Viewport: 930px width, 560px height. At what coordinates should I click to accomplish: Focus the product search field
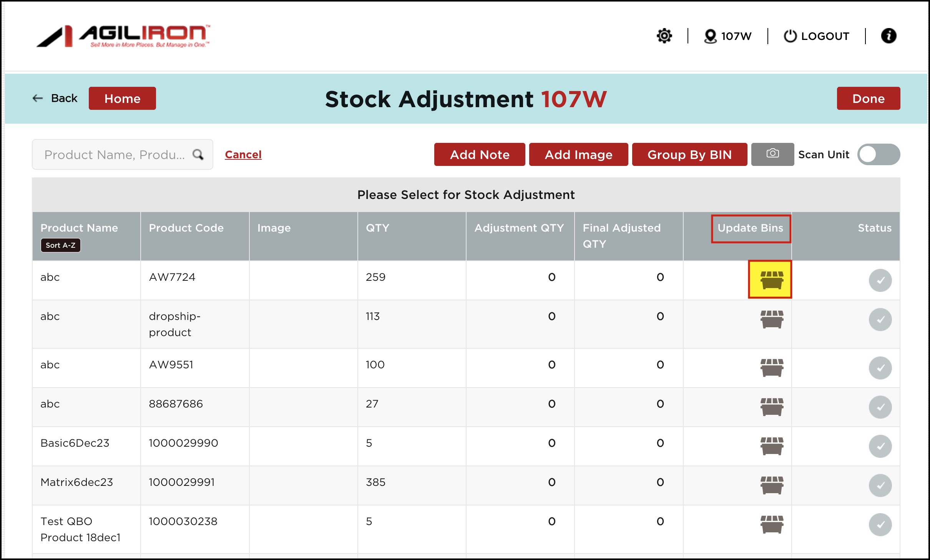coord(114,154)
